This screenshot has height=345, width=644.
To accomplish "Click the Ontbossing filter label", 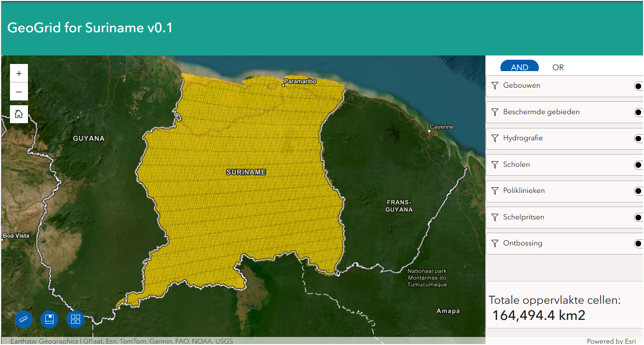I will [522, 243].
